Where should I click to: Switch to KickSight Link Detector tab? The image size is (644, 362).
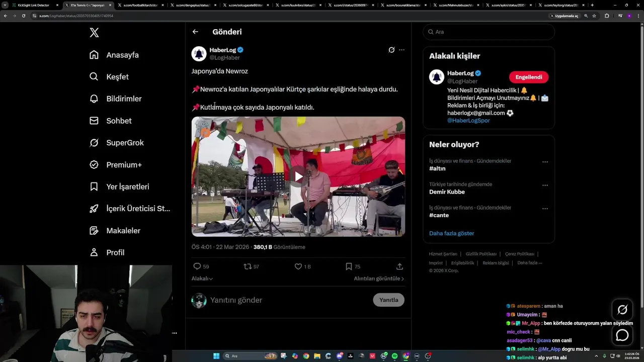click(35, 5)
